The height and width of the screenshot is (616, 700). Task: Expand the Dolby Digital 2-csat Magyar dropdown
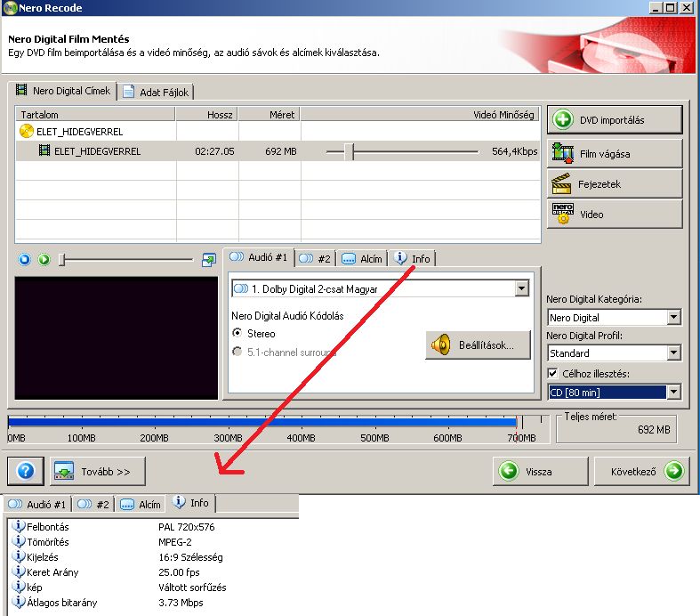[521, 288]
